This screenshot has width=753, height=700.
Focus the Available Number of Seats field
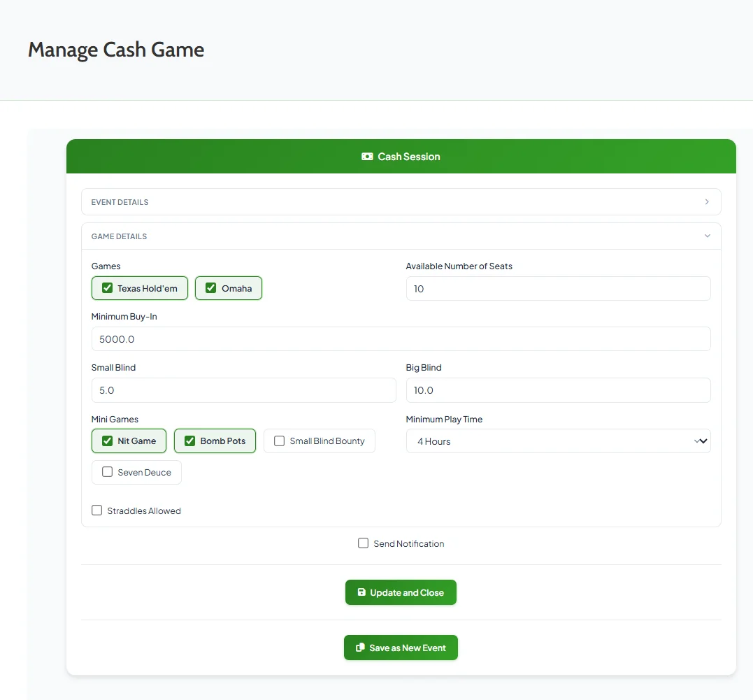pos(558,289)
